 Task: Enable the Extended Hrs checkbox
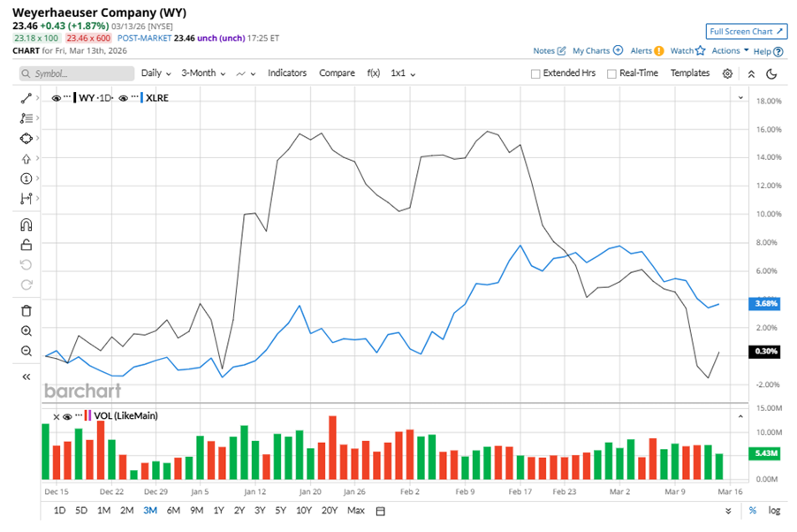click(x=535, y=73)
